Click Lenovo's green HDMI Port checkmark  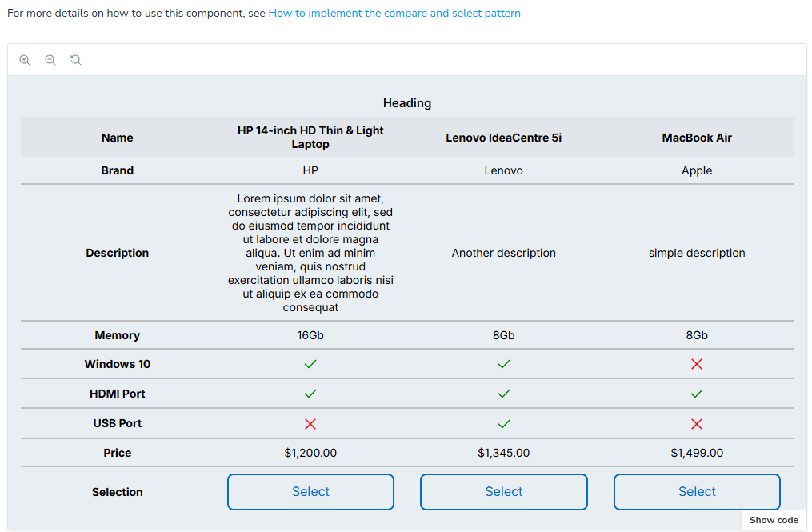(x=503, y=394)
